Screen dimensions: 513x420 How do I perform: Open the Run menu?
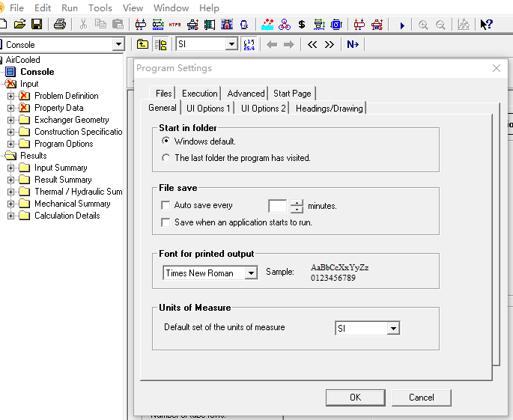coord(70,7)
